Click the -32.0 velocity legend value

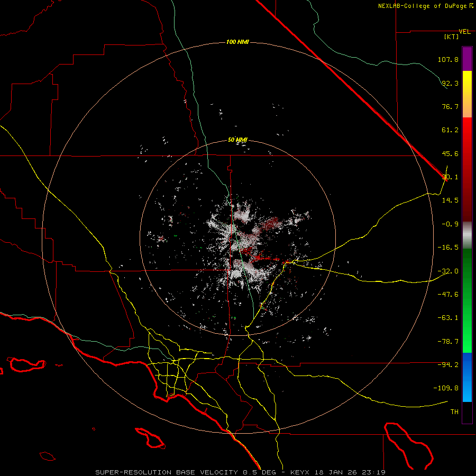tap(448, 271)
